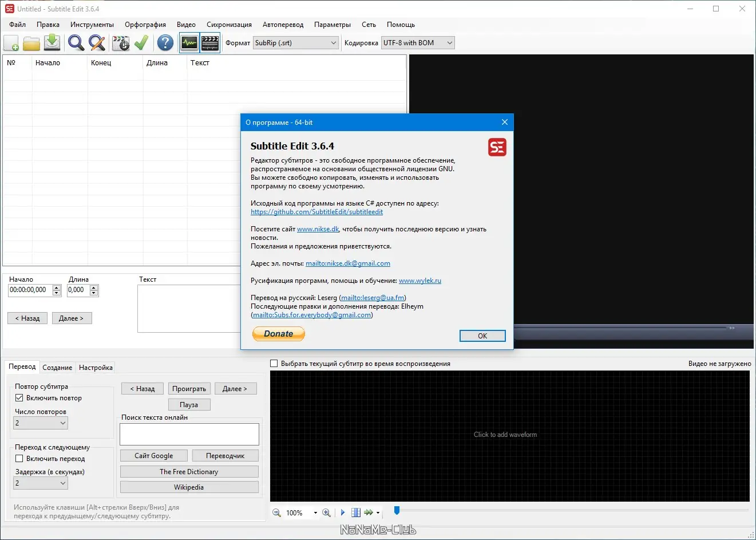The width and height of the screenshot is (756, 540).
Task: Enable 'Включить повтор' checkbox
Action: [19, 398]
